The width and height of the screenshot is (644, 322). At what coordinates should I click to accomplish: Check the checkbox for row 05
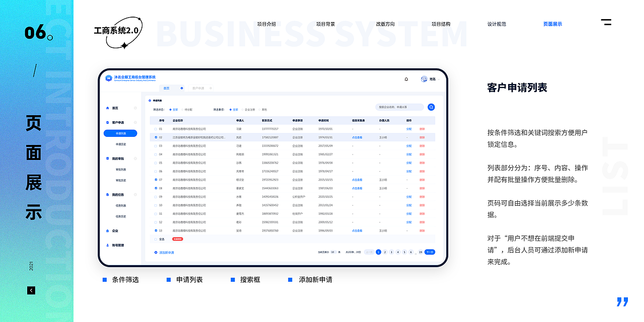(x=156, y=163)
